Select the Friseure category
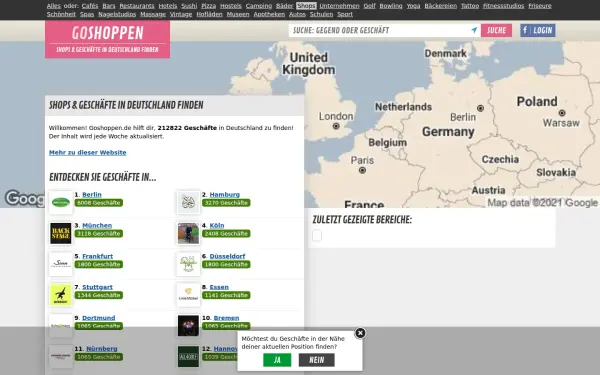 click(540, 6)
